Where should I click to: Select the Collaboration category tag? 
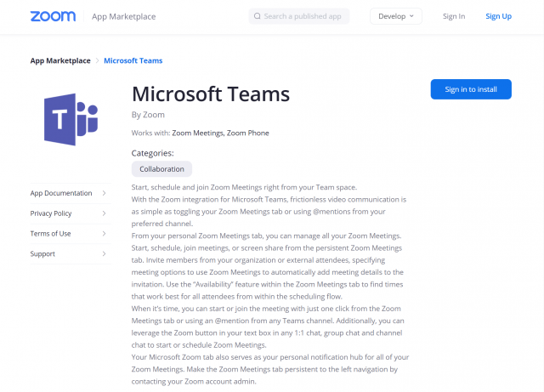[161, 169]
